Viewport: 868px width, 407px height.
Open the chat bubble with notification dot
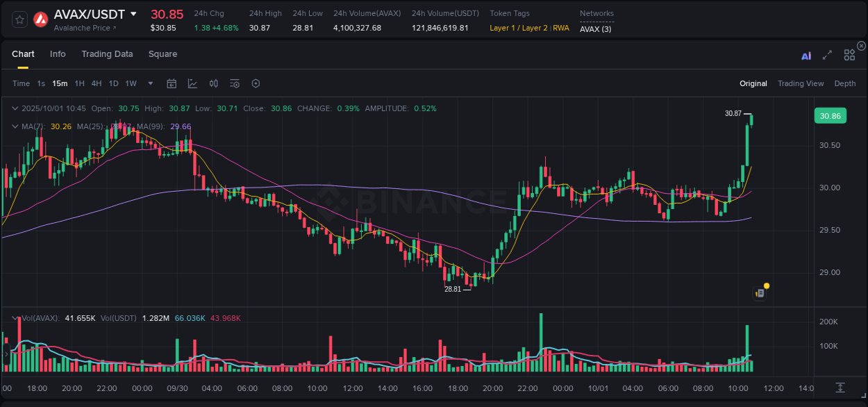click(x=759, y=292)
